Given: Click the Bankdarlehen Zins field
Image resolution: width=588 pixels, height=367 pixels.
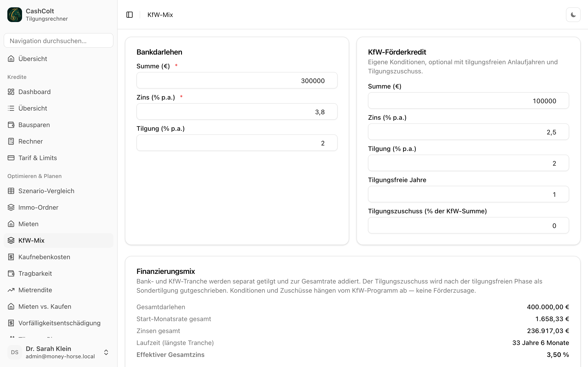Looking at the screenshot, I should pyautogui.click(x=237, y=112).
